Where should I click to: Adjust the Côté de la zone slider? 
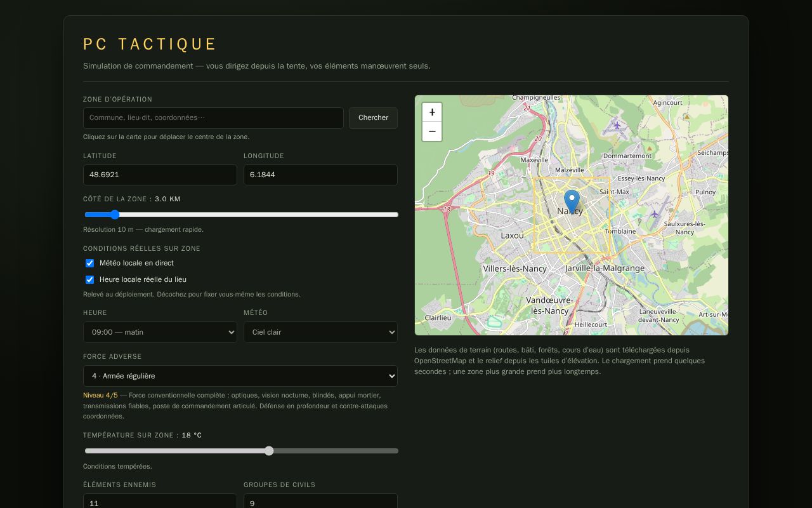click(x=241, y=215)
